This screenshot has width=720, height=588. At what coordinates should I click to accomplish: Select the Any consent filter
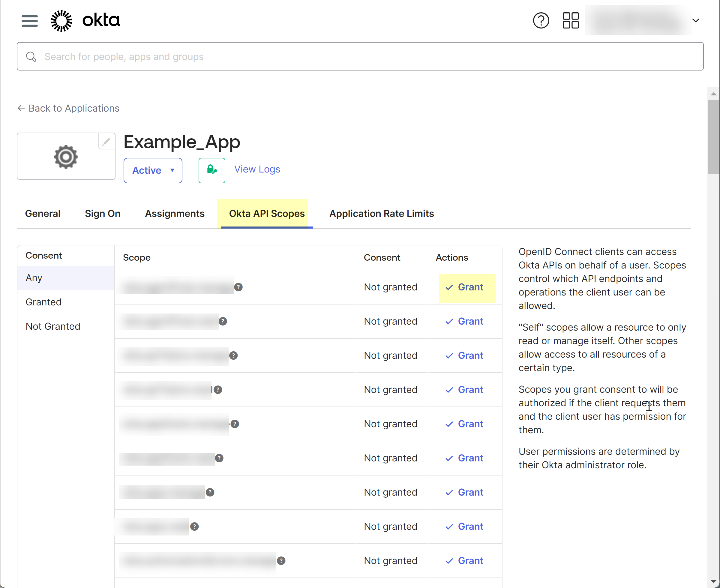(x=34, y=278)
